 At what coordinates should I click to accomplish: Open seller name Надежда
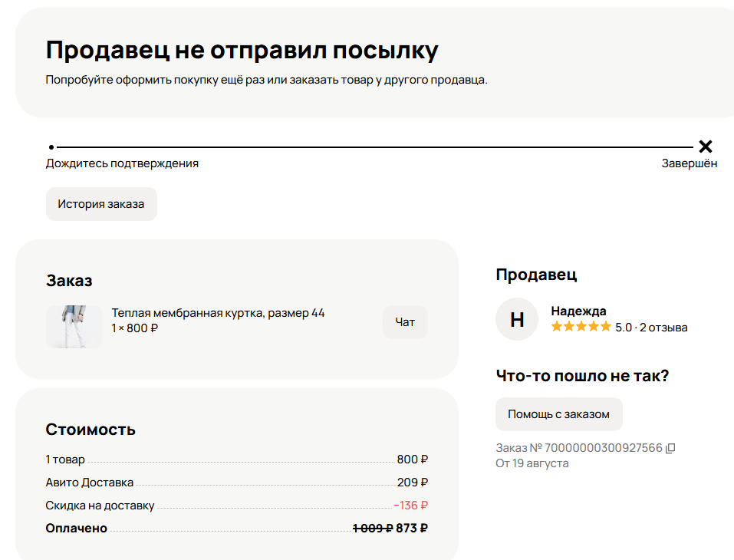point(578,311)
